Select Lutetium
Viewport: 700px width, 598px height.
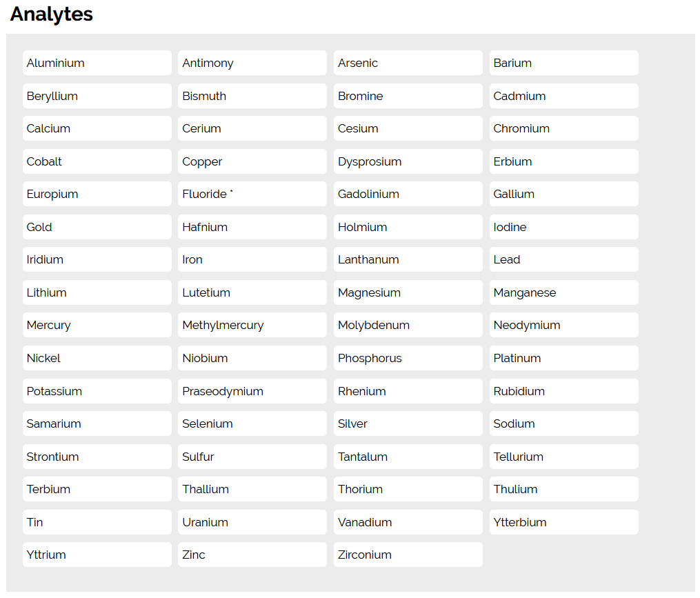(x=252, y=293)
